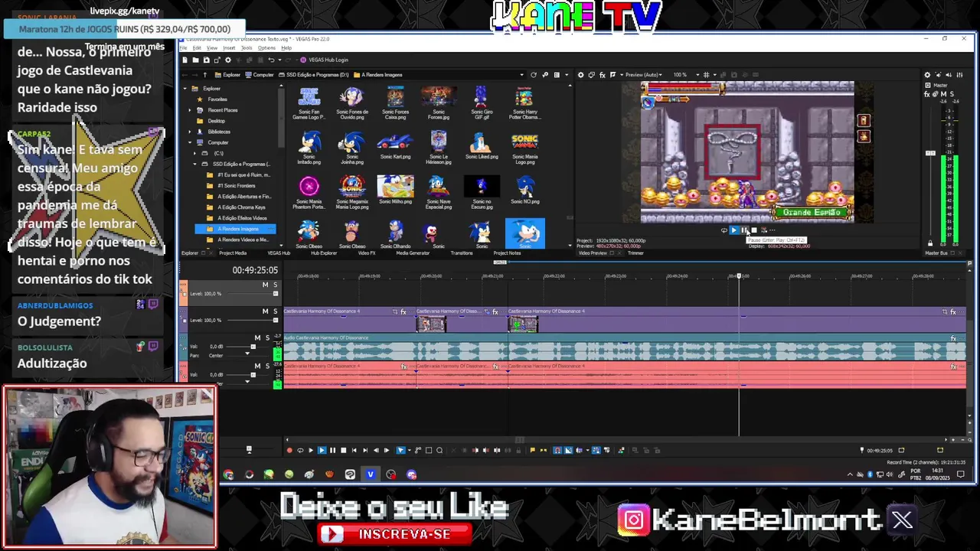
Task: Stop playback in the Video Preview window
Action: coord(754,230)
